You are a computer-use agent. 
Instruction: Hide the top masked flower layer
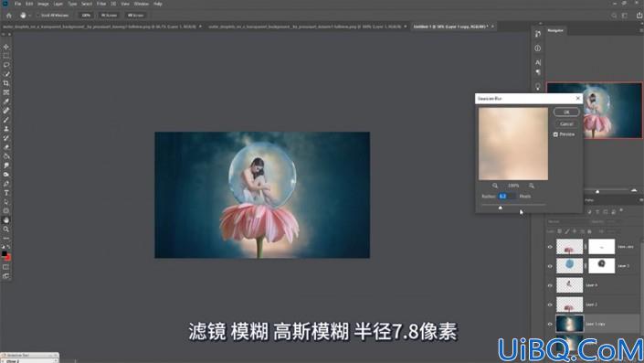[x=550, y=247]
